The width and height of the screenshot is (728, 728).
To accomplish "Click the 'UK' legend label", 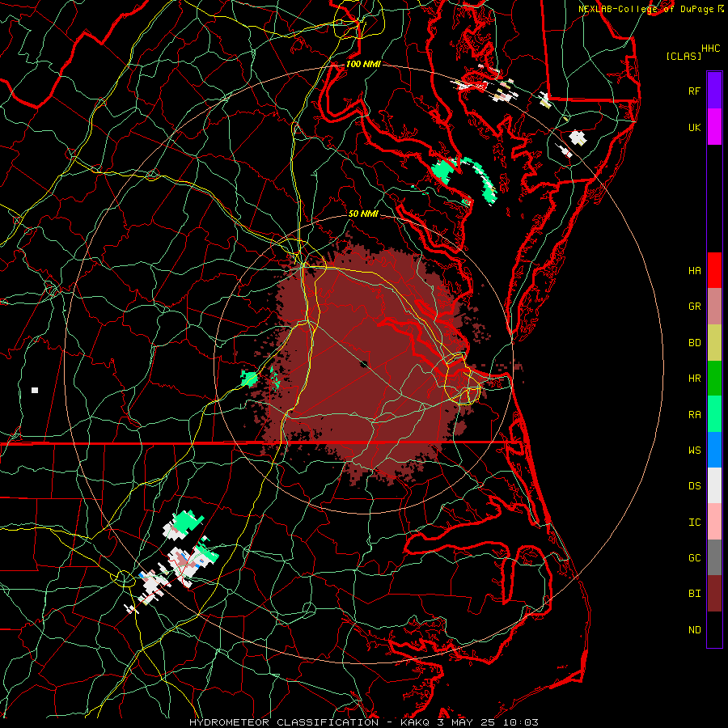I will pos(694,127).
